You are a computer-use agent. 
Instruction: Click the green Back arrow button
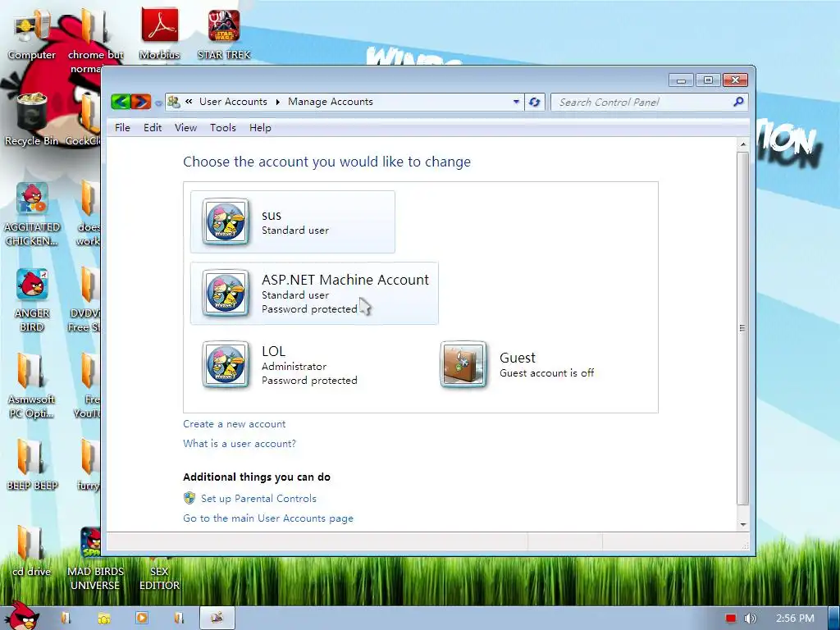121,101
